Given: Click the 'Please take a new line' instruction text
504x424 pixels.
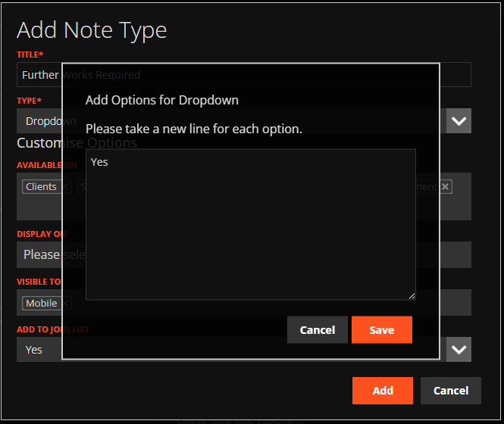Looking at the screenshot, I should (x=194, y=129).
